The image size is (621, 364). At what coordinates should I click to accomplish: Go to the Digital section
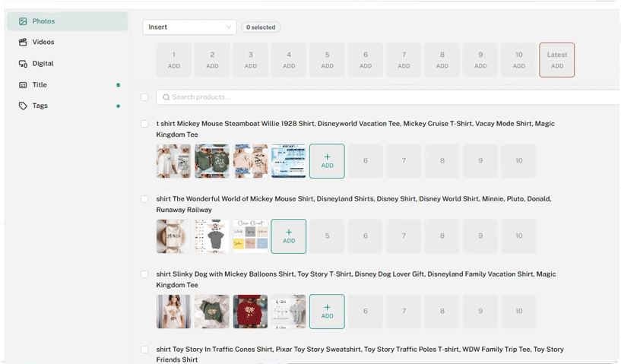point(68,63)
